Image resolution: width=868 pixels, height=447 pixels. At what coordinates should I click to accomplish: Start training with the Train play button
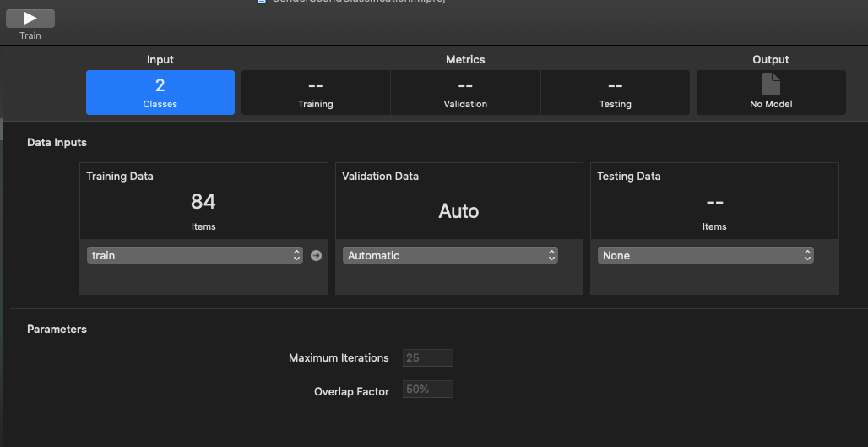click(30, 19)
